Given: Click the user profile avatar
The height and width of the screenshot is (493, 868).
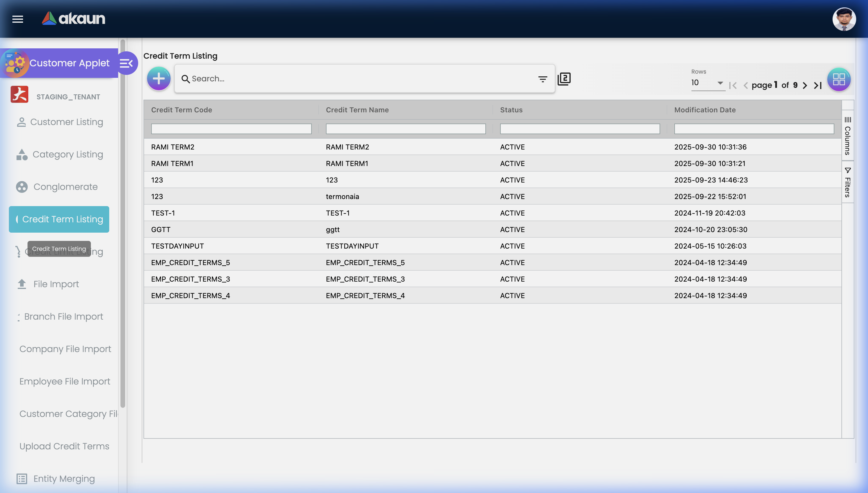Looking at the screenshot, I should coord(844,19).
